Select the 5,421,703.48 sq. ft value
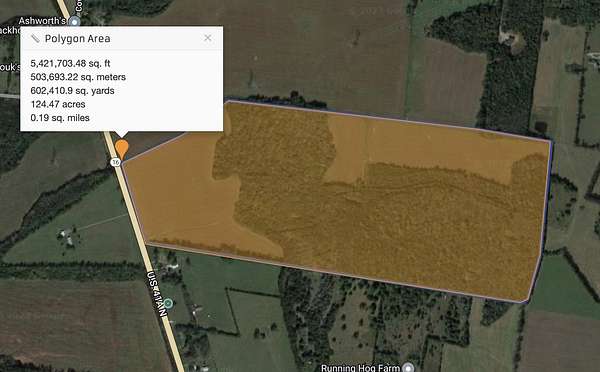Image resolution: width=600 pixels, height=372 pixels. (70, 64)
